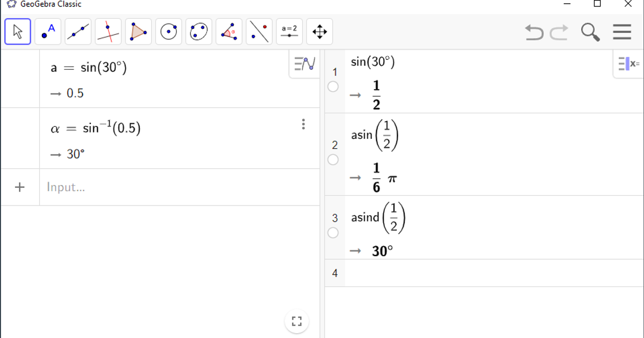Select the Polygon tool
Image resolution: width=644 pixels, height=338 pixels.
[137, 32]
